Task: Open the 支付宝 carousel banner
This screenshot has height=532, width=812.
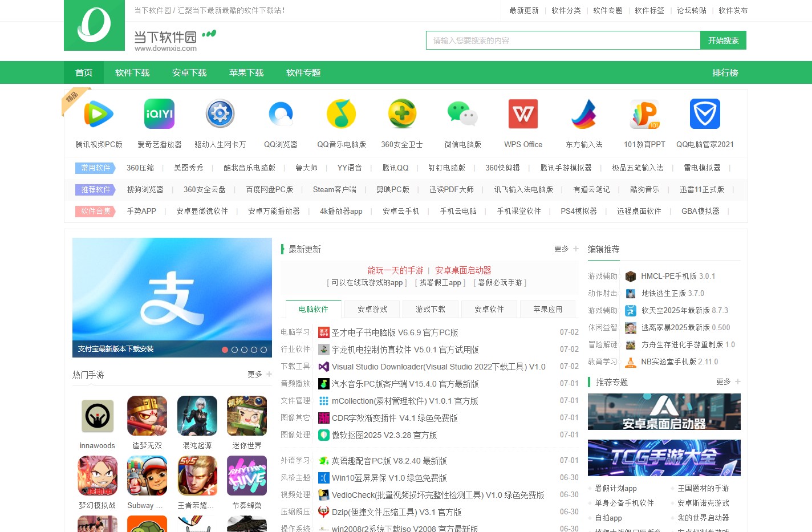Action: coord(172,298)
